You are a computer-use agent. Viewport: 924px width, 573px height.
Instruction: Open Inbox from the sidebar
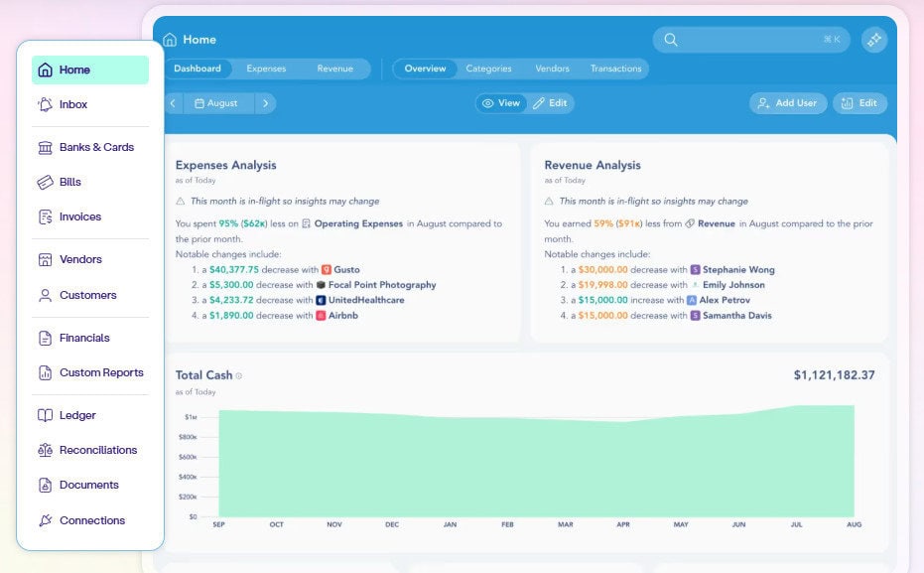[x=74, y=104]
